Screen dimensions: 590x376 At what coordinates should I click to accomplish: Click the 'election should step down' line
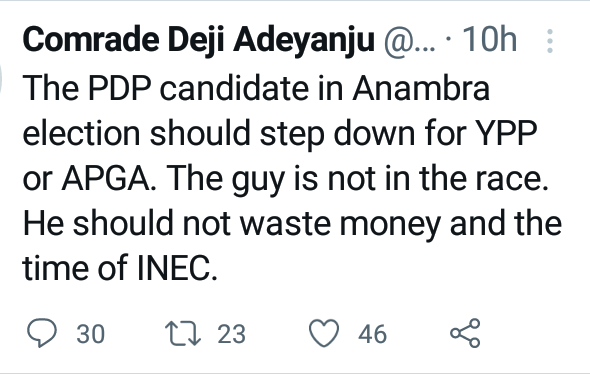pos(220,135)
